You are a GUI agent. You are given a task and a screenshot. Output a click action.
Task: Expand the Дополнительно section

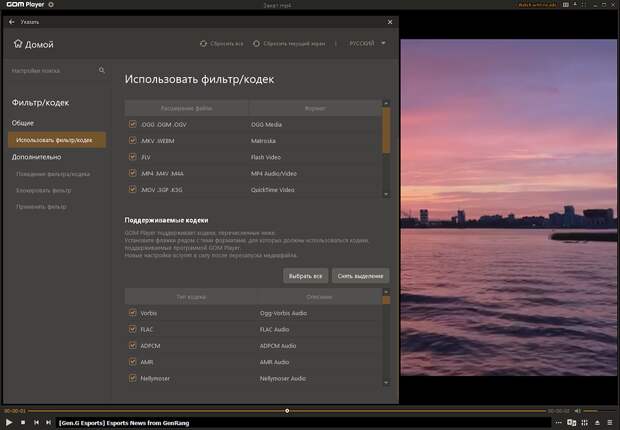[37, 157]
